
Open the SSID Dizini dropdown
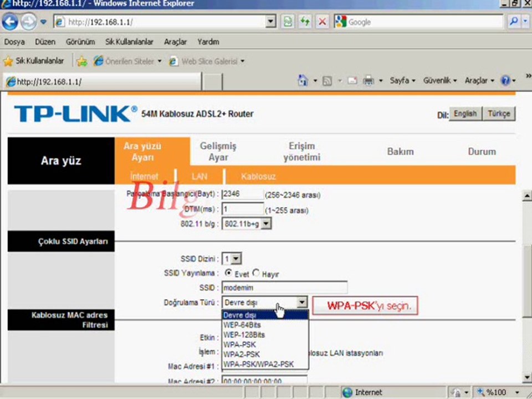coord(232,259)
